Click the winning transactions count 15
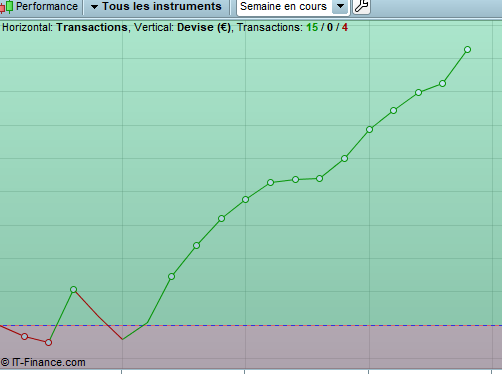 (312, 27)
